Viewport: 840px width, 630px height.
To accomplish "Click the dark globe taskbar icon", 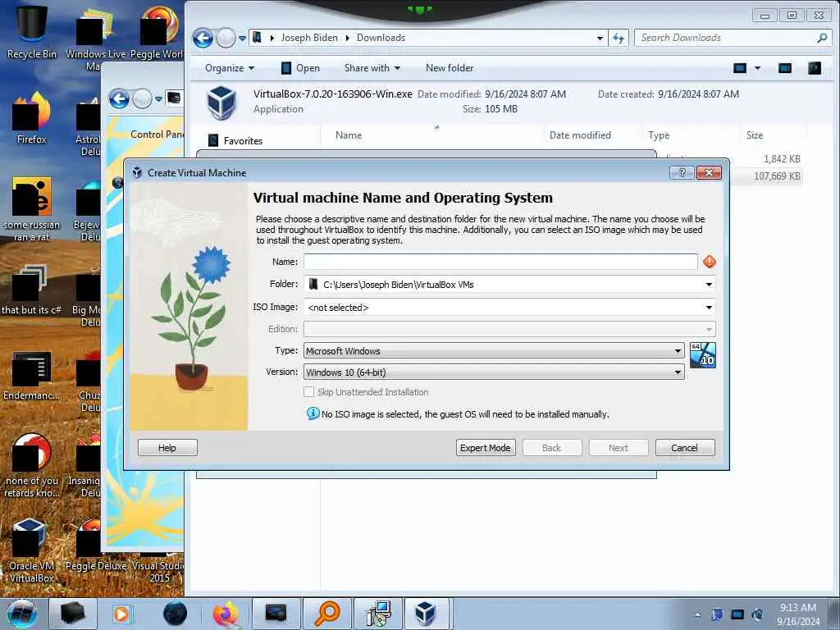I will (176, 614).
